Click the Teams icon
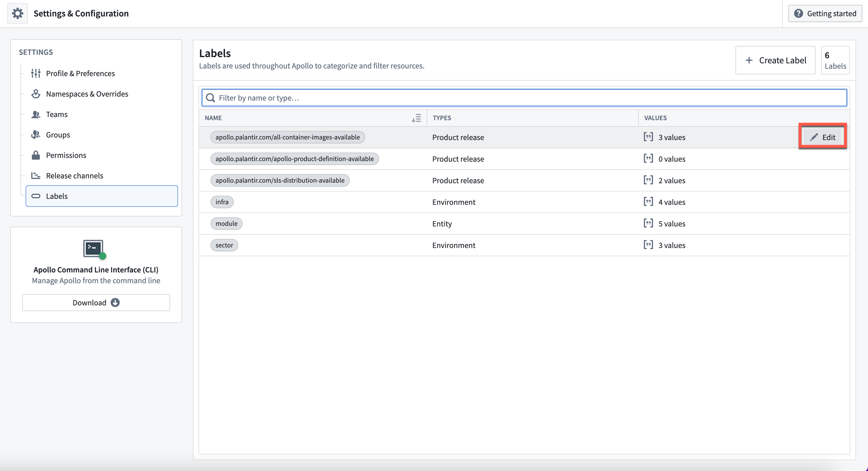 36,114
